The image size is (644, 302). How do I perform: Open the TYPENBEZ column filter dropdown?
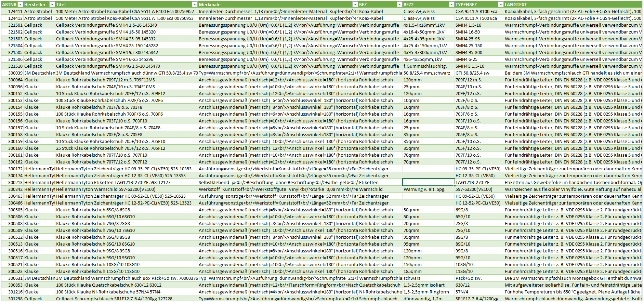tap(501, 4)
